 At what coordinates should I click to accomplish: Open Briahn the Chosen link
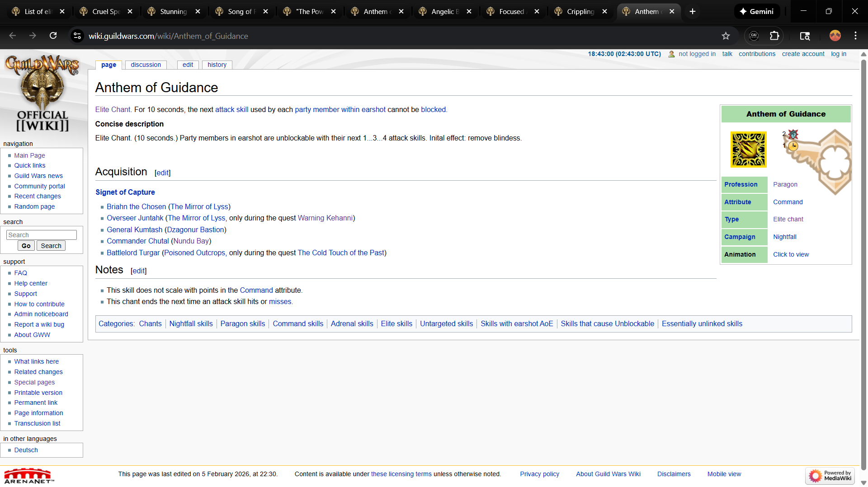click(x=136, y=206)
